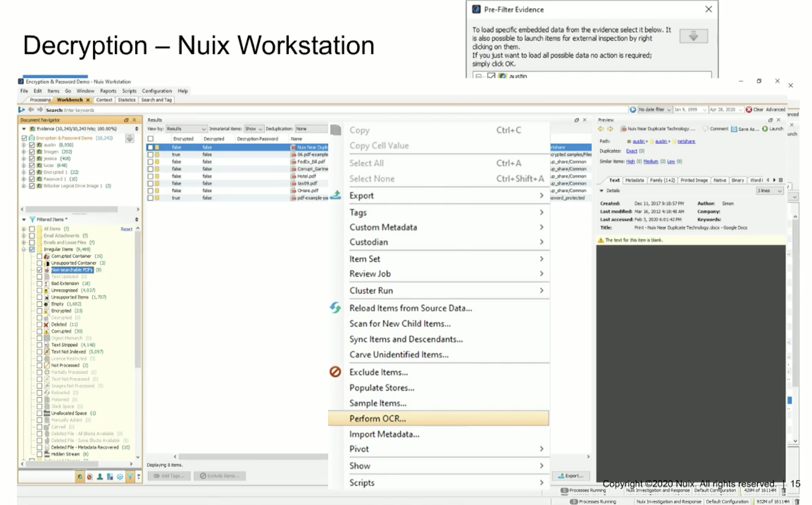Clear the date filter with the red X
The image size is (812, 505).
750,110
